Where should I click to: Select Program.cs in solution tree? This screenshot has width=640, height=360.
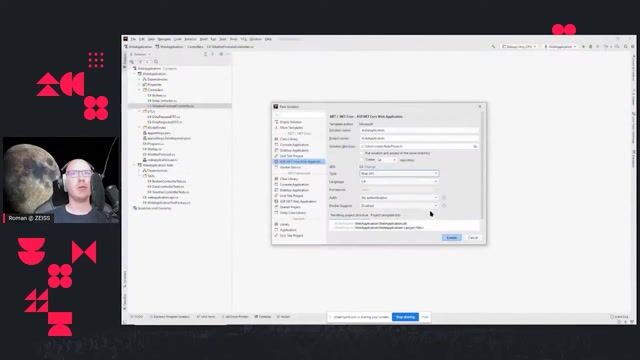pyautogui.click(x=153, y=144)
